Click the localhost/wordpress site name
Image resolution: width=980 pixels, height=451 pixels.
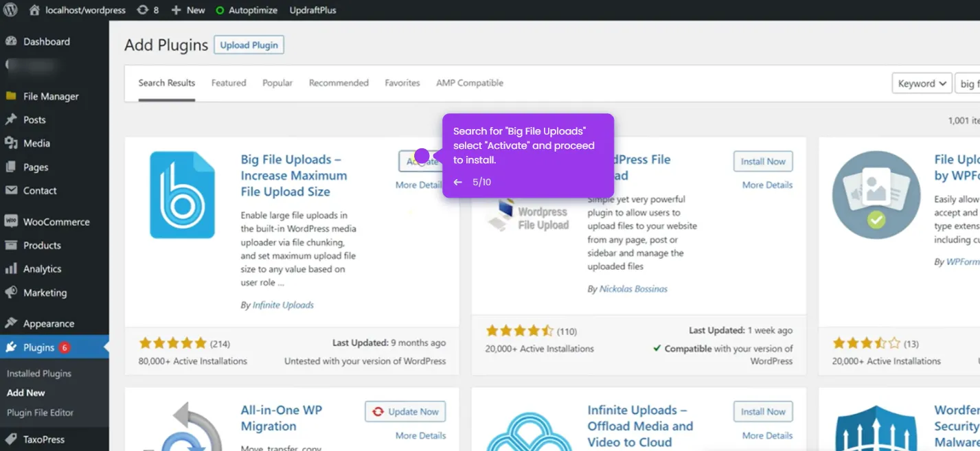tap(85, 10)
